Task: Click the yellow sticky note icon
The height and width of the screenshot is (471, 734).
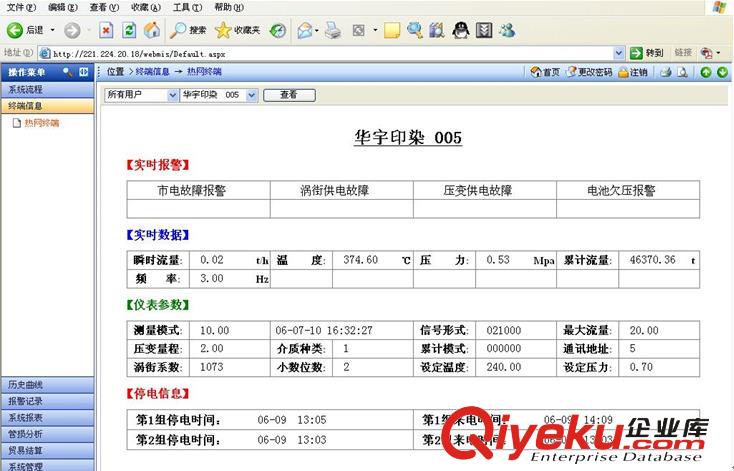Action: [392, 30]
